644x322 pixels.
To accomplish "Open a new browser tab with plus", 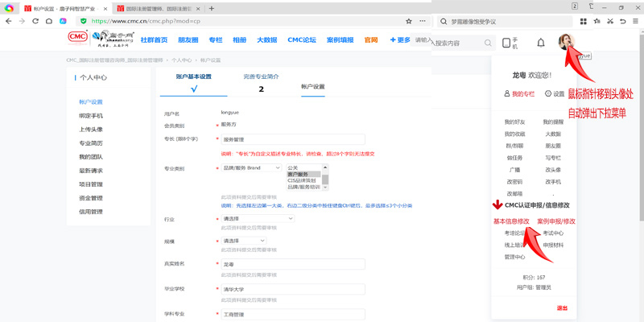I will [212, 8].
